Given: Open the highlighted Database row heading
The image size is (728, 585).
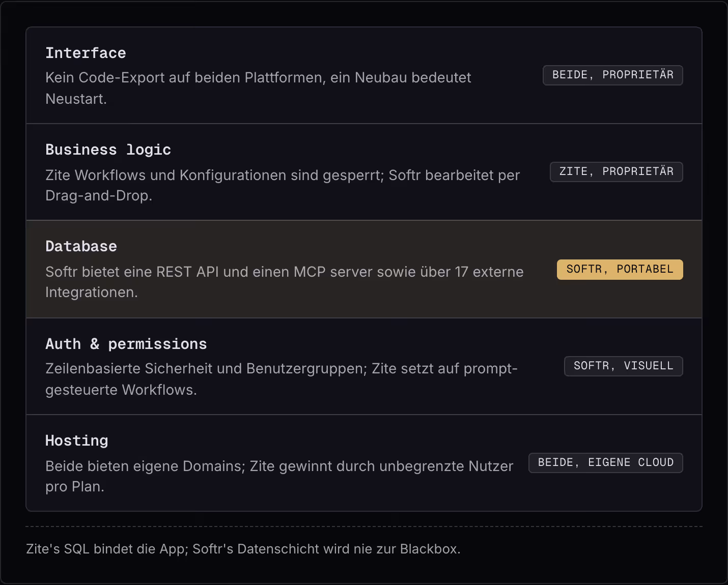Looking at the screenshot, I should (81, 246).
